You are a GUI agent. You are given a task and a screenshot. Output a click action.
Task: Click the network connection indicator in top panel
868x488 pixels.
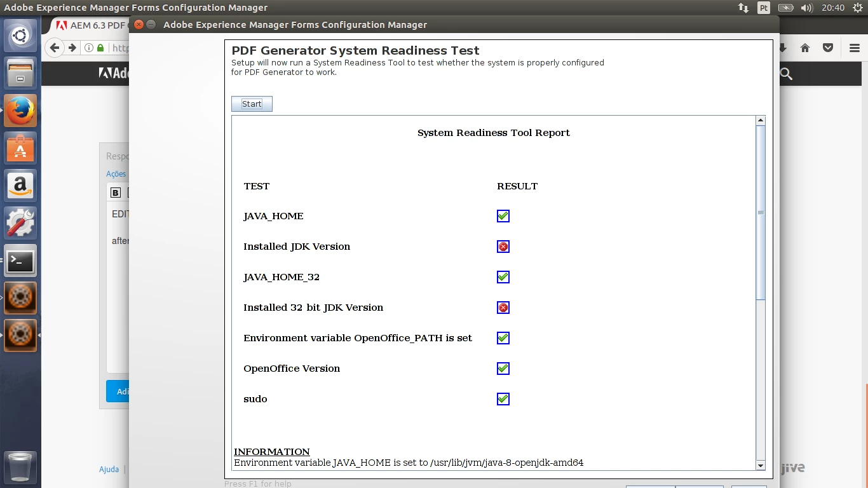(x=743, y=8)
